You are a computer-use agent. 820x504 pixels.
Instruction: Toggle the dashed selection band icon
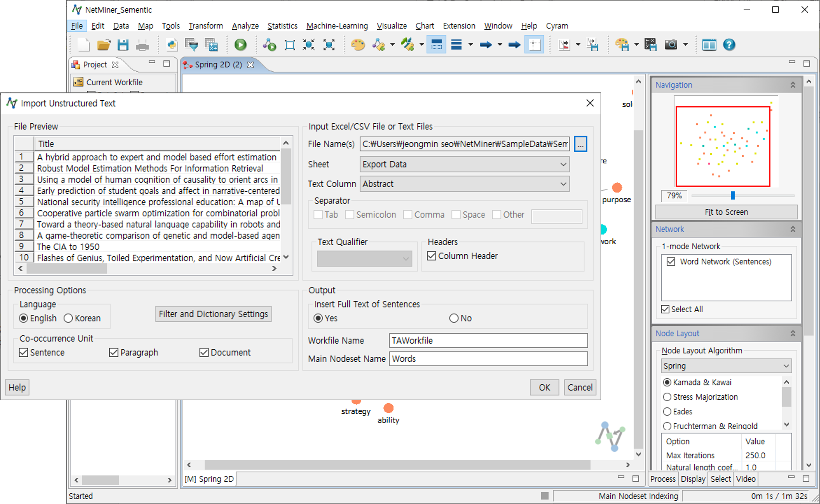click(x=436, y=45)
